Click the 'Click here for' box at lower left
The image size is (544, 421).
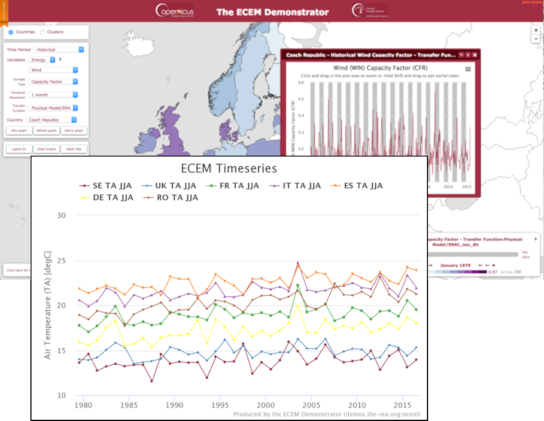[x=17, y=270]
